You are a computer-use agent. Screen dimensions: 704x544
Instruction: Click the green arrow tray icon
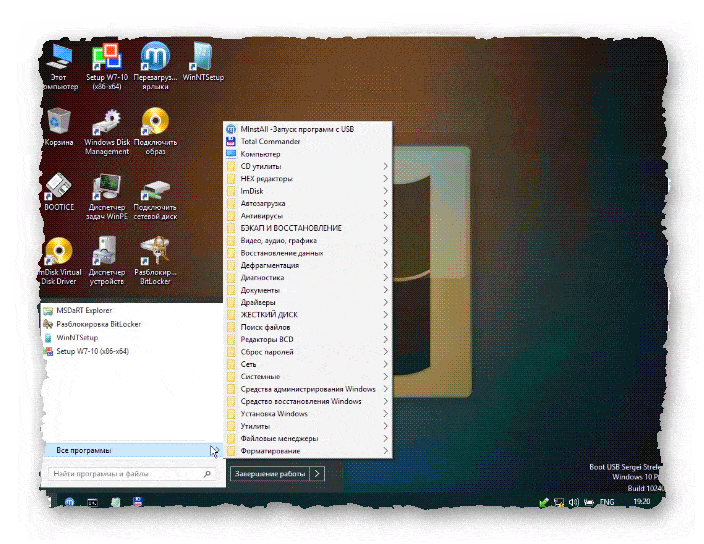[x=544, y=502]
